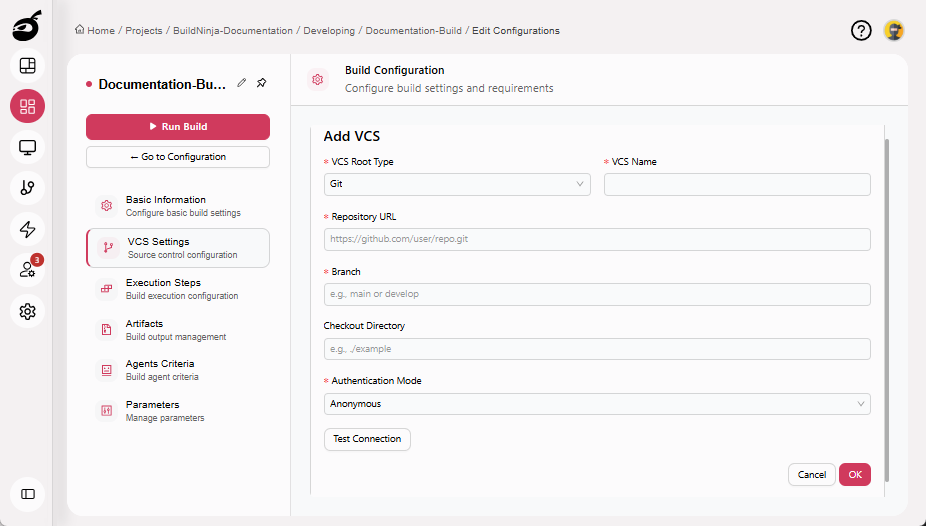Open BuildNinja-Documentation breadcrumb link

[x=233, y=31]
